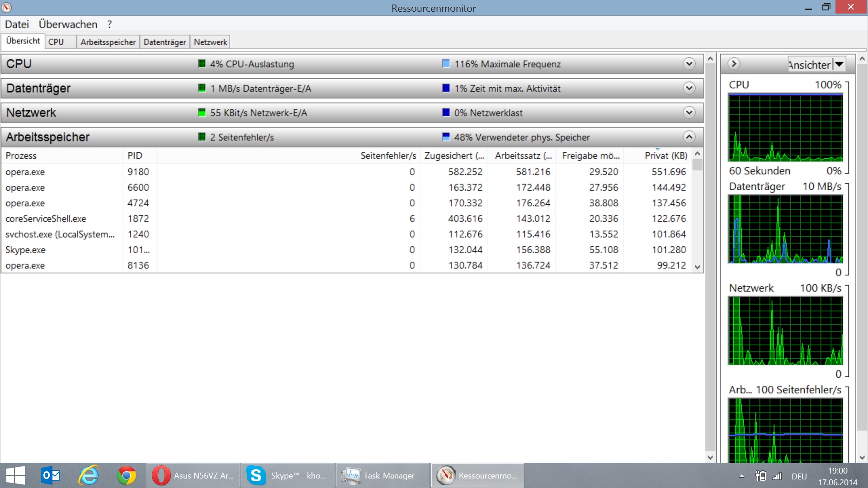Open Task-Manager from taskbar
The width and height of the screenshot is (868, 488).
[x=382, y=475]
